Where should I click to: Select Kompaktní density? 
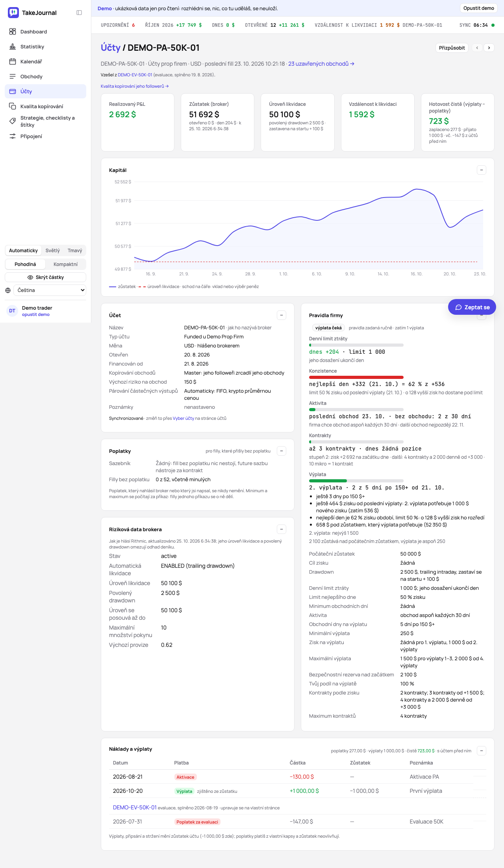65,264
